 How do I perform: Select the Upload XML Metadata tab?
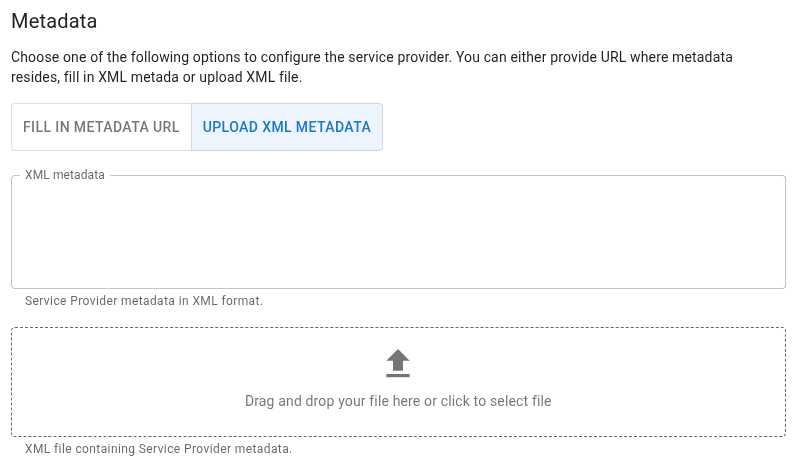point(286,127)
